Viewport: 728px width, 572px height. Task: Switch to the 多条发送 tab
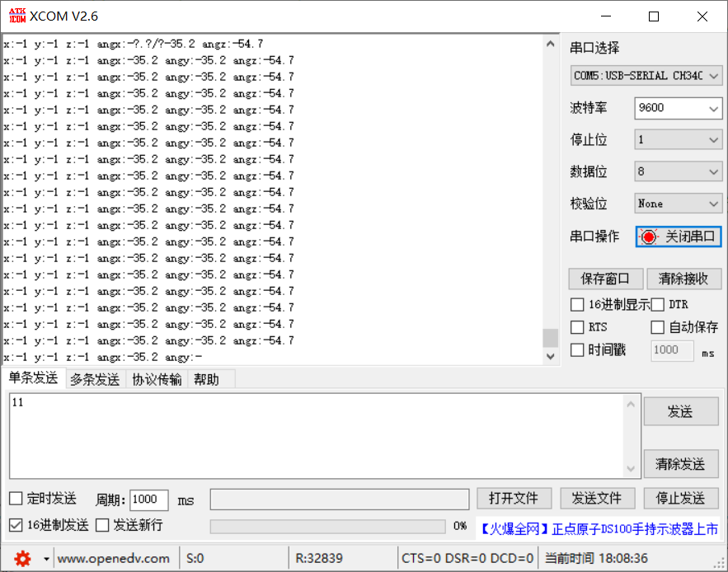95,379
